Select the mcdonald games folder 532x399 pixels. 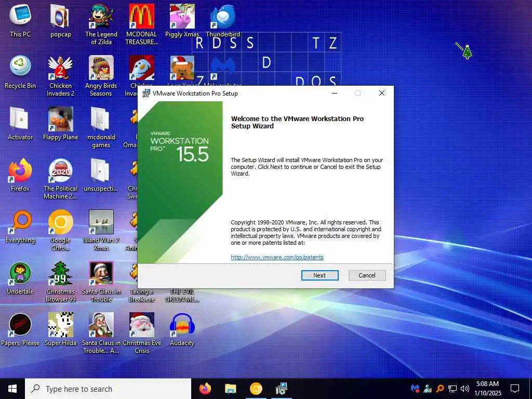[101, 128]
